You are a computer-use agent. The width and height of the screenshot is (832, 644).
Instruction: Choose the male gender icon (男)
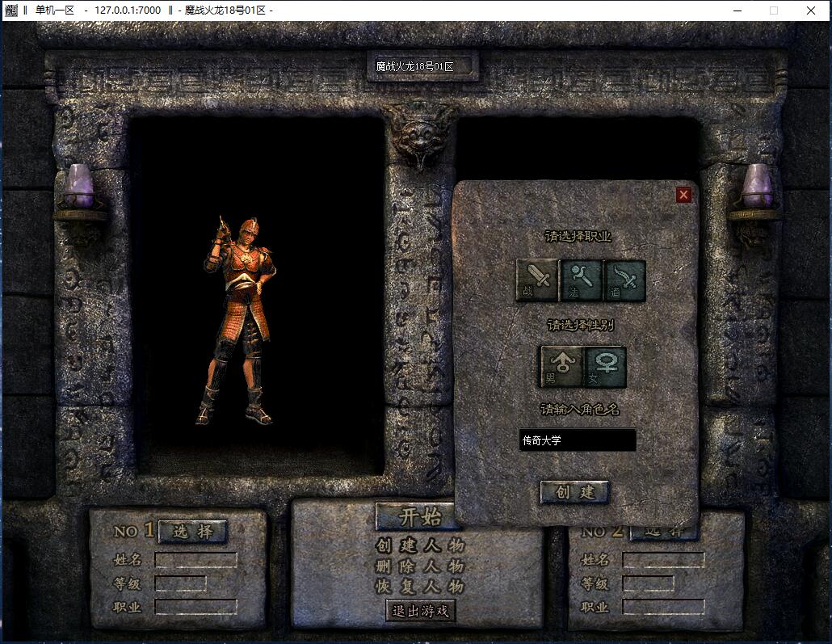(562, 366)
